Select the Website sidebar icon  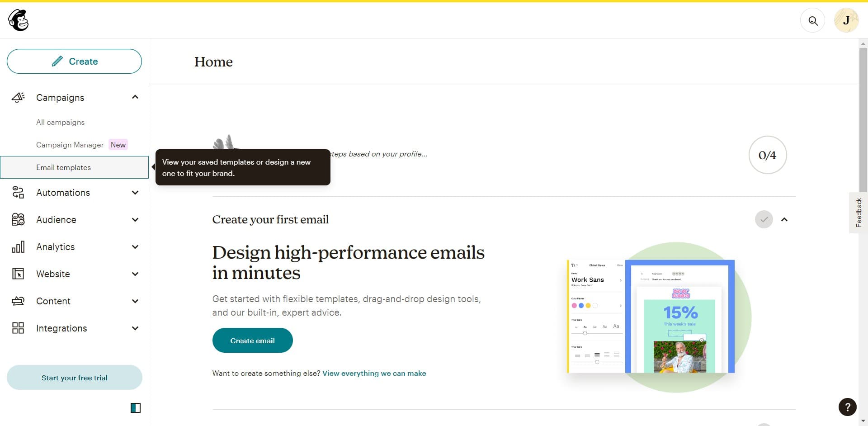pos(18,274)
